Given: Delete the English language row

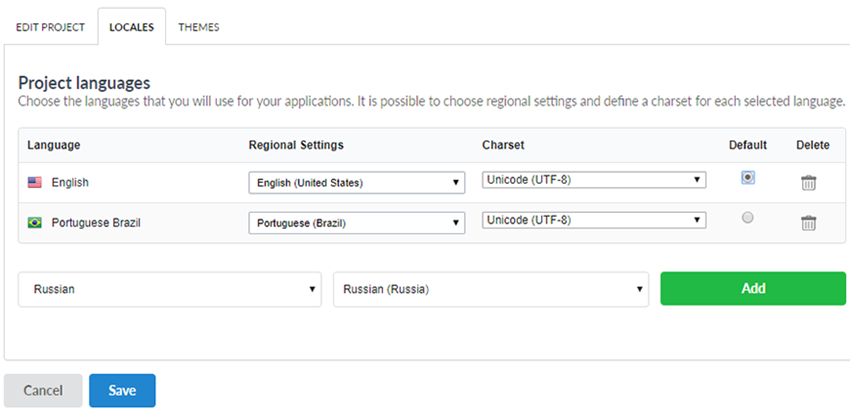Looking at the screenshot, I should (809, 183).
